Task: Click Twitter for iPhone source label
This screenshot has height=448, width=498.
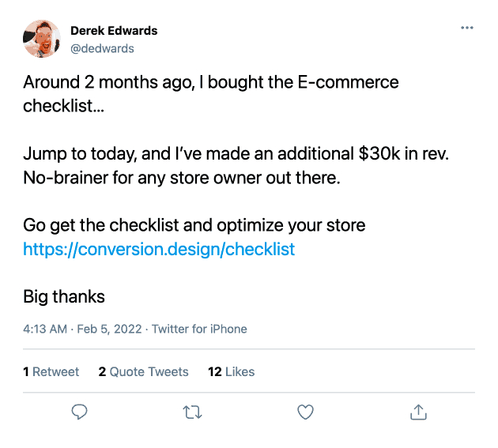Action: (199, 329)
